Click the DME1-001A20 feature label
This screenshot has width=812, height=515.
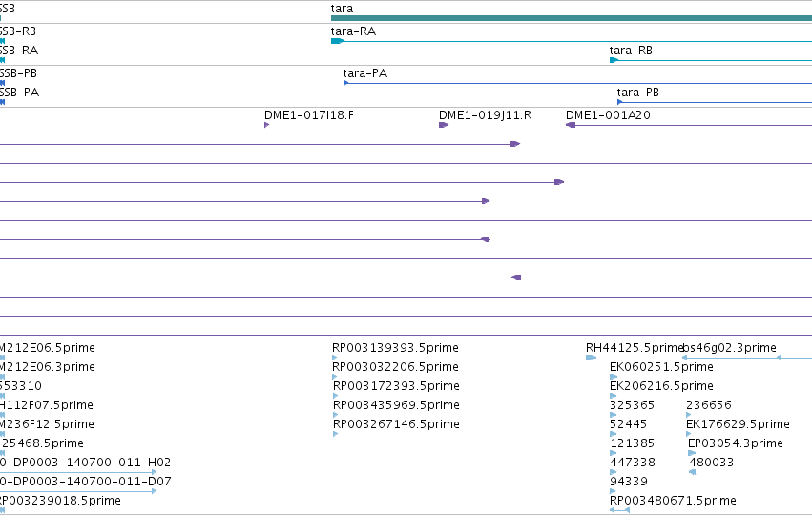click(608, 114)
